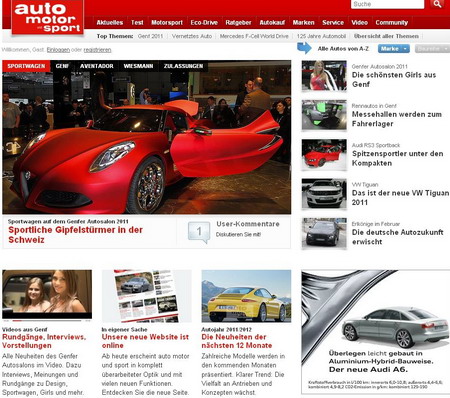The height and width of the screenshot is (398, 450).
Task: Click the In eigener Sache kicker text
Action: [124, 329]
